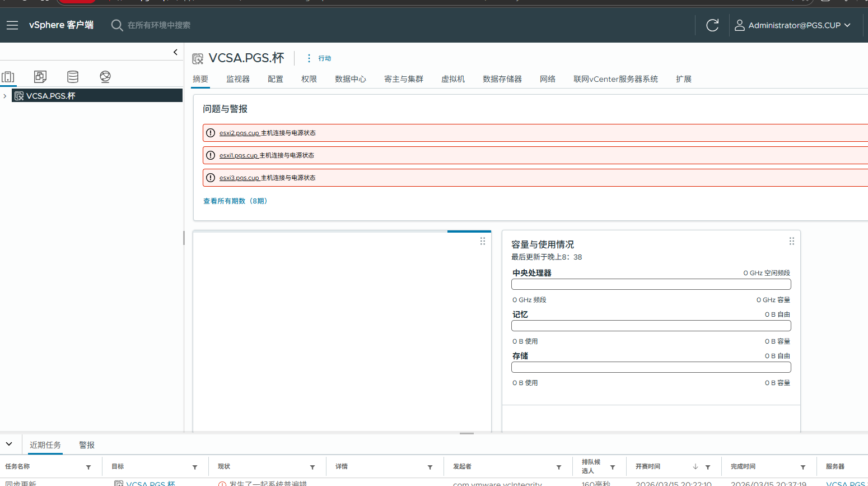
Task: Open the esxi3.pgs.cup host link
Action: pyautogui.click(x=239, y=178)
